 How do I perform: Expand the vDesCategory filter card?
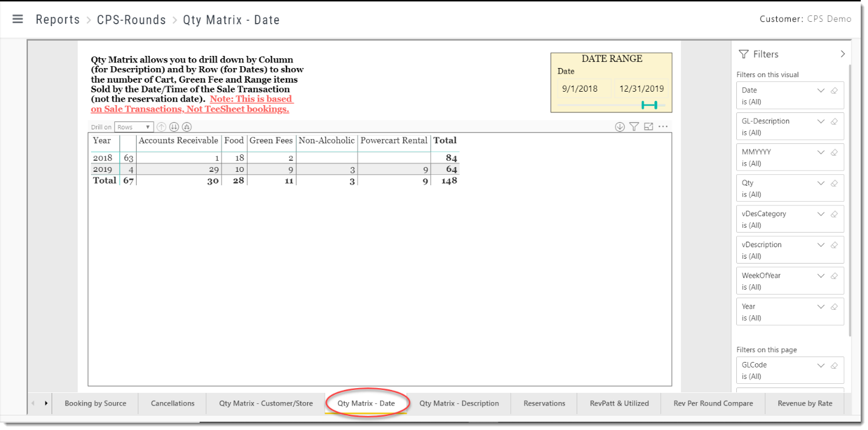tap(821, 214)
